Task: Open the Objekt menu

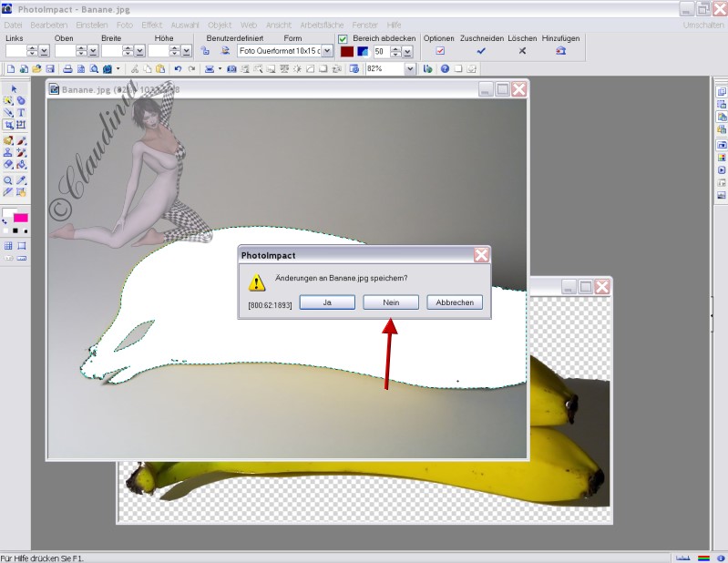Action: [220, 26]
